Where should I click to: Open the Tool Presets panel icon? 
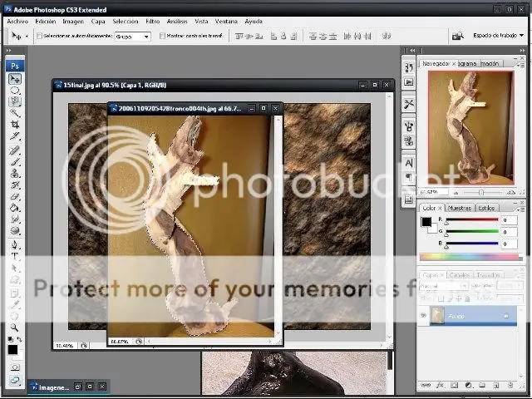tap(409, 104)
